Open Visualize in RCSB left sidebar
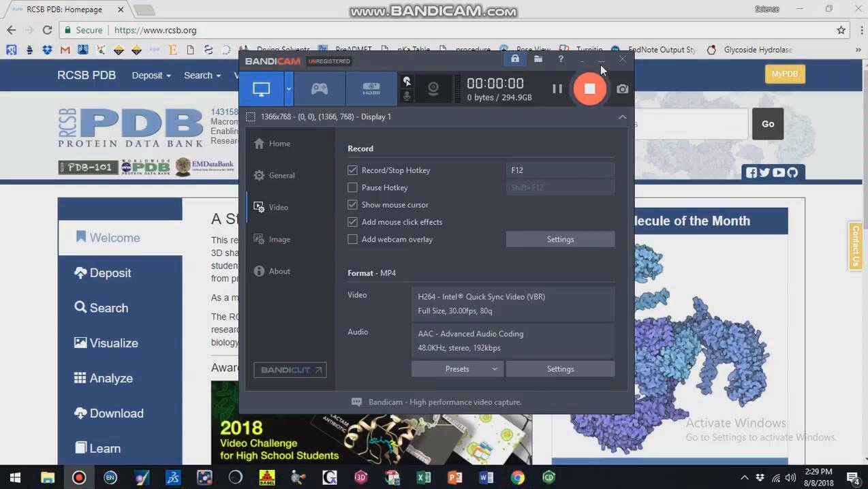This screenshot has height=489, width=868. pyautogui.click(x=120, y=343)
